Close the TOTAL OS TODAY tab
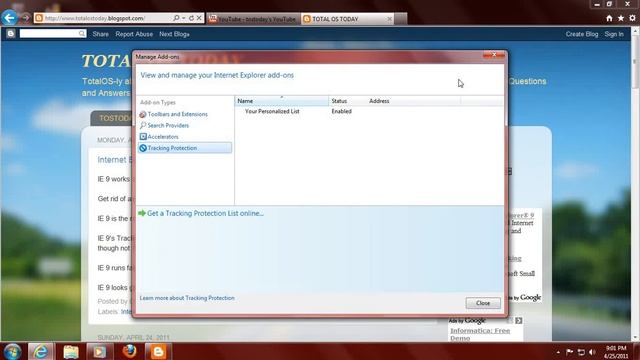Image resolution: width=640 pixels, height=360 pixels. pos(389,19)
